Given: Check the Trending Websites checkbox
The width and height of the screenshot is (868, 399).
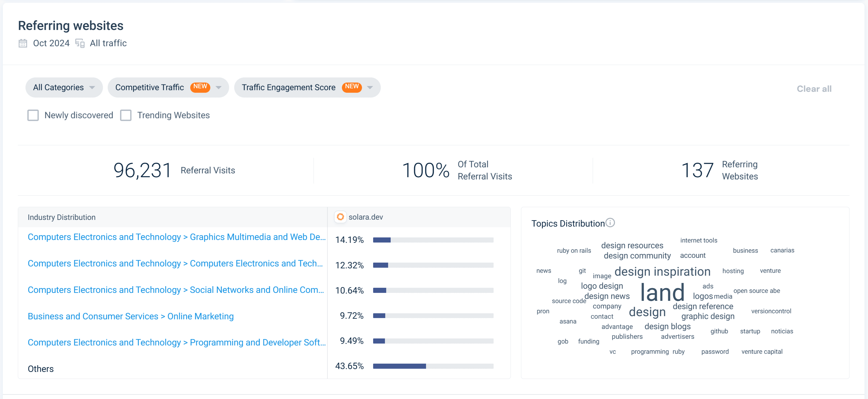Looking at the screenshot, I should (126, 115).
